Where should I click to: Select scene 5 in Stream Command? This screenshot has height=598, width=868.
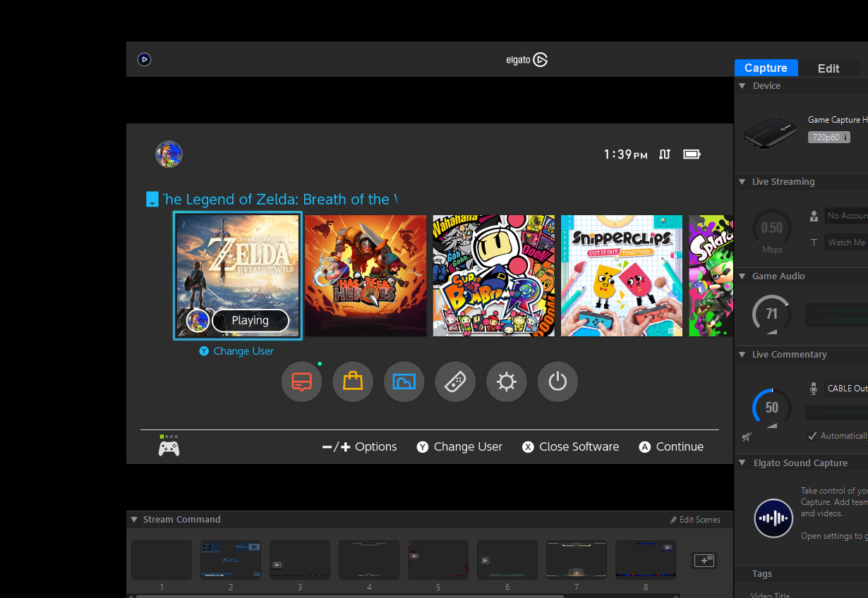click(438, 560)
